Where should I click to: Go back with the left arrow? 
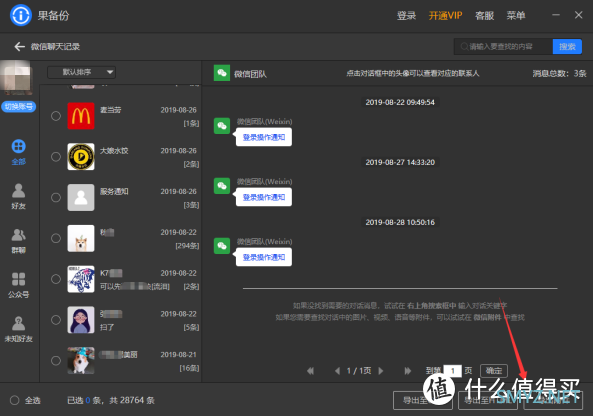[x=19, y=47]
